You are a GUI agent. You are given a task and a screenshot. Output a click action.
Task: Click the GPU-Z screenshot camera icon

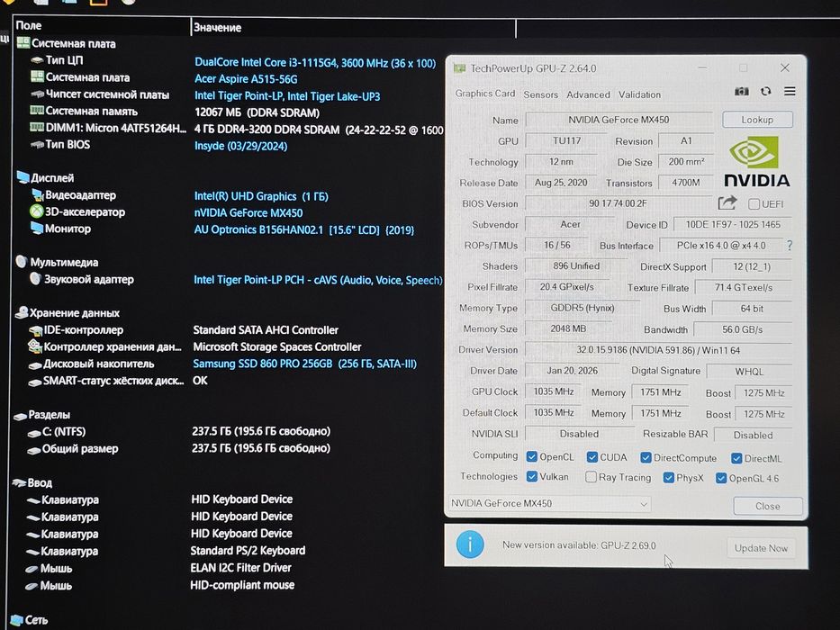[742, 91]
